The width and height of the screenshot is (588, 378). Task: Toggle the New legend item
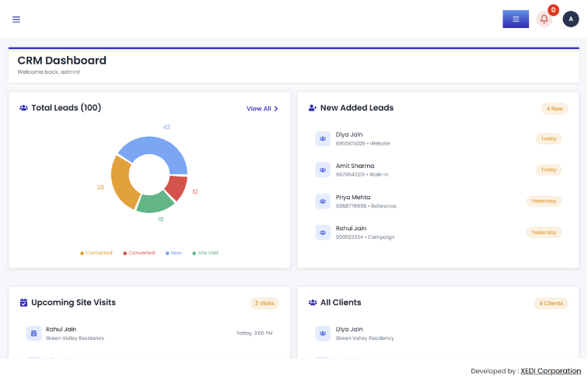pyautogui.click(x=173, y=253)
